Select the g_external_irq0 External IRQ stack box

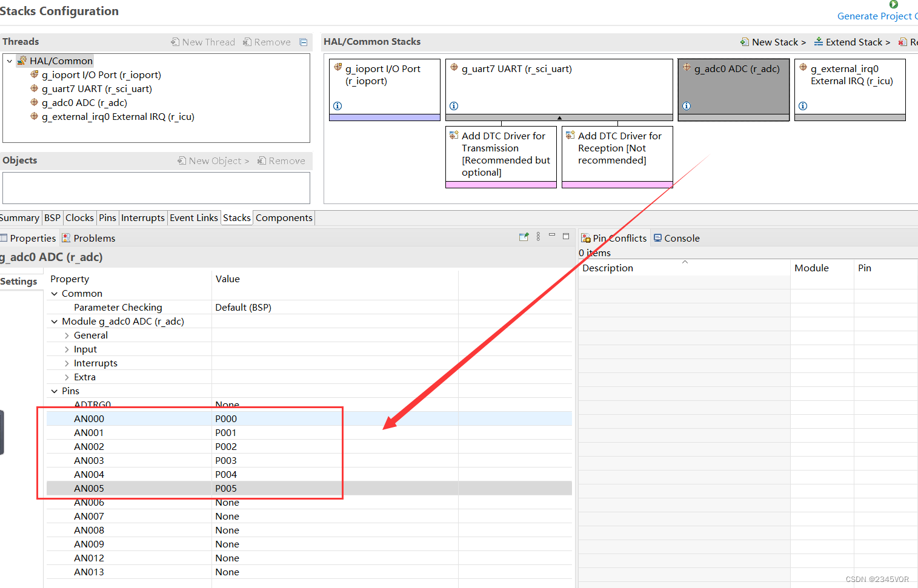[850, 90]
